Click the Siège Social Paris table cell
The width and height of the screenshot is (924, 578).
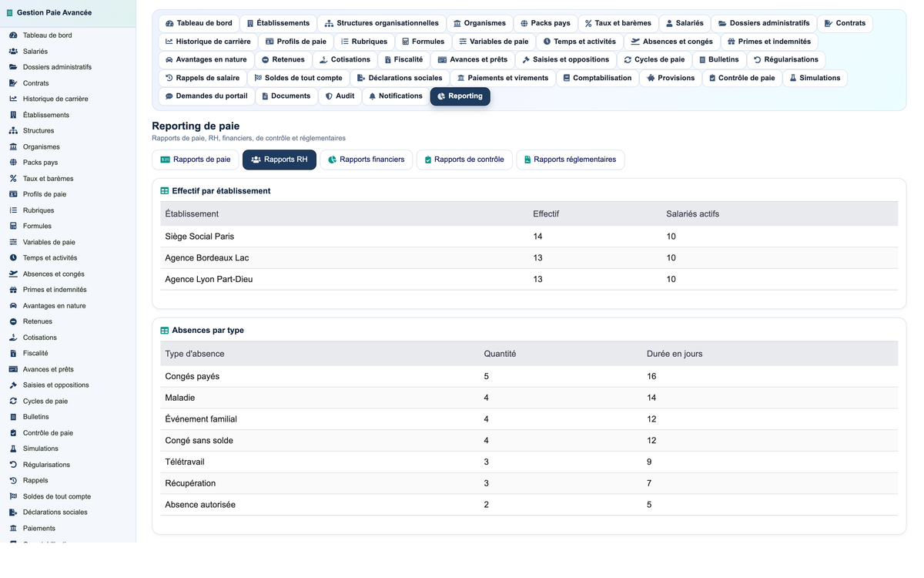point(344,237)
